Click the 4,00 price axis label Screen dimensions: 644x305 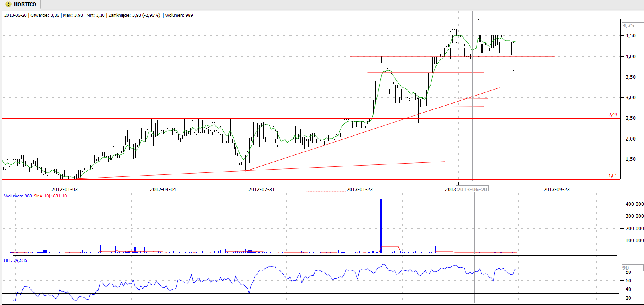(630, 57)
